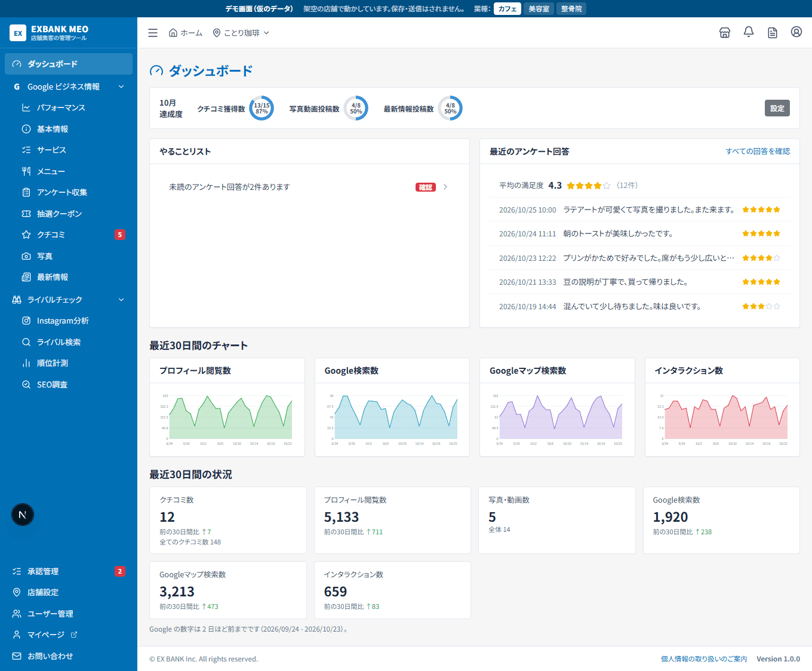Collapse the Google ビジネス情報 section

pos(121,87)
